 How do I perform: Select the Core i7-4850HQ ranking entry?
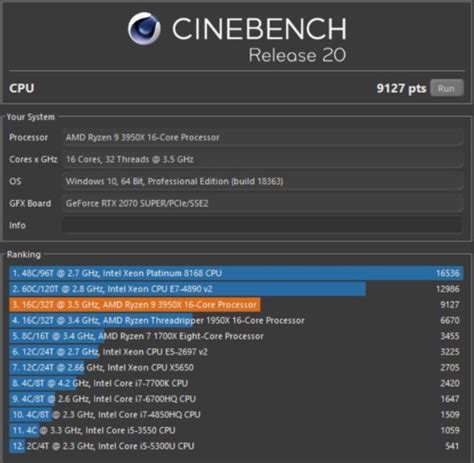click(x=236, y=414)
